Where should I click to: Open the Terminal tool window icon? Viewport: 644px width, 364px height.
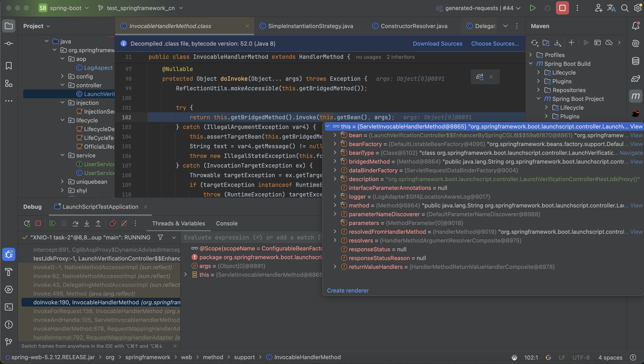[9, 307]
